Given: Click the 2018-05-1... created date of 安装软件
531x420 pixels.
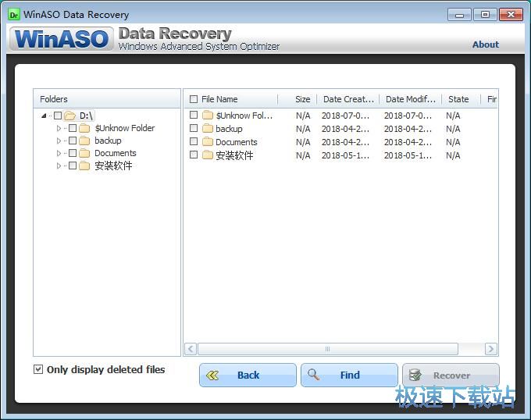Looking at the screenshot, I should (345, 155).
